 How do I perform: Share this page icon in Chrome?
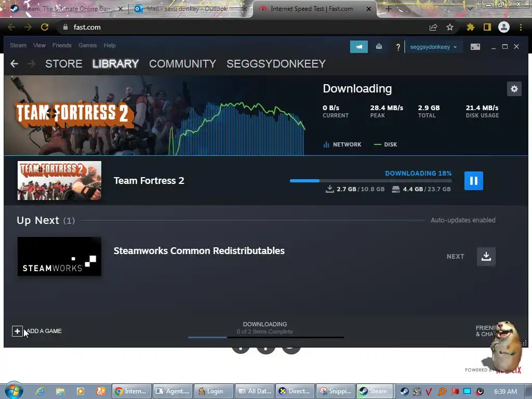pyautogui.click(x=433, y=27)
